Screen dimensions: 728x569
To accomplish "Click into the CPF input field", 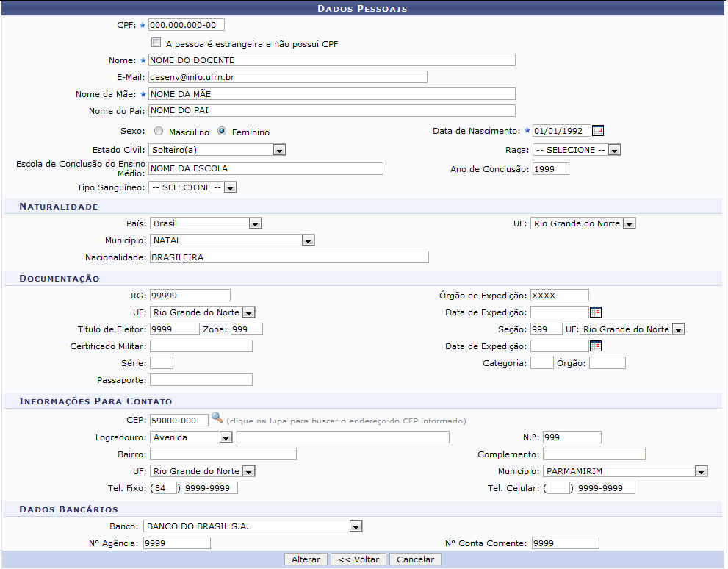I will pos(187,25).
